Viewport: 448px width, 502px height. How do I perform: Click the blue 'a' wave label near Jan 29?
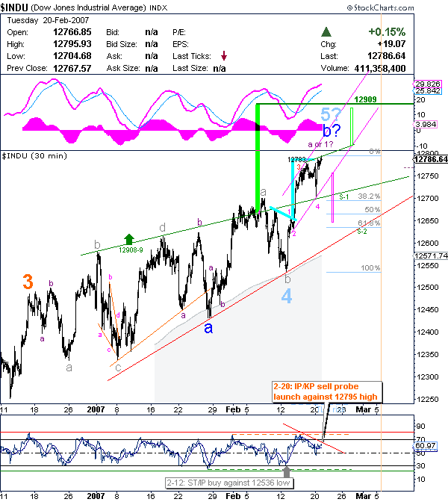pos(209,327)
